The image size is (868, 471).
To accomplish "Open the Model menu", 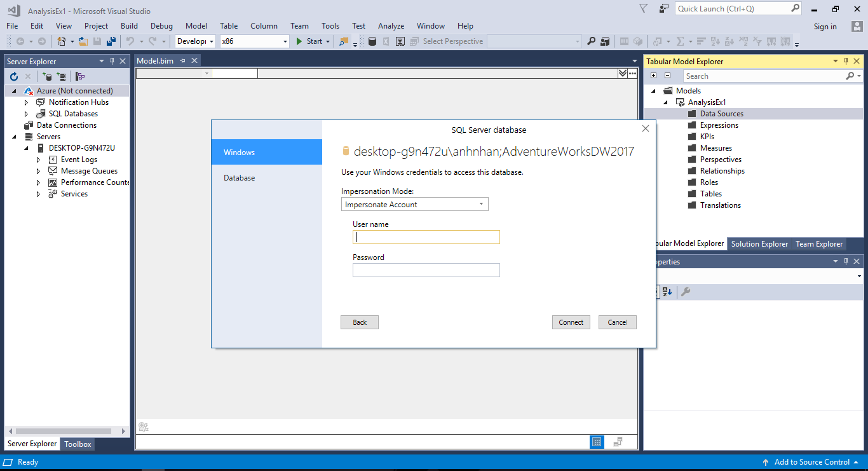I will click(x=196, y=26).
